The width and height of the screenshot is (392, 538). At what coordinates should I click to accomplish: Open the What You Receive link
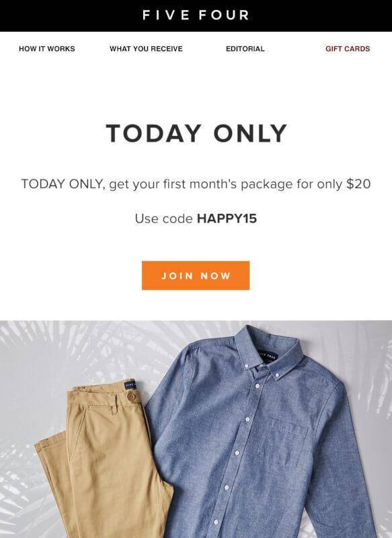(x=146, y=48)
